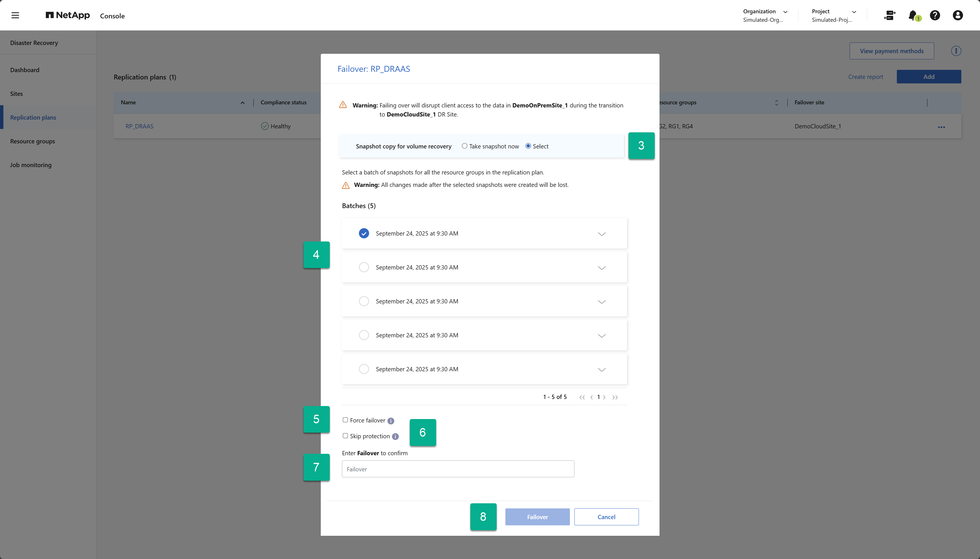The width and height of the screenshot is (980, 559).
Task: Select the second snapshot batch radio
Action: click(364, 267)
